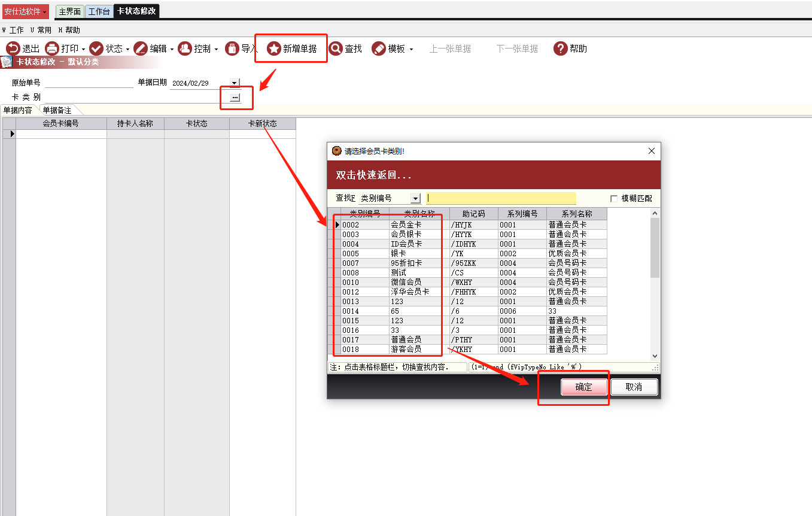Screen dimensions: 812x516
Task: Switch to the 单据备注 tab
Action: point(57,110)
